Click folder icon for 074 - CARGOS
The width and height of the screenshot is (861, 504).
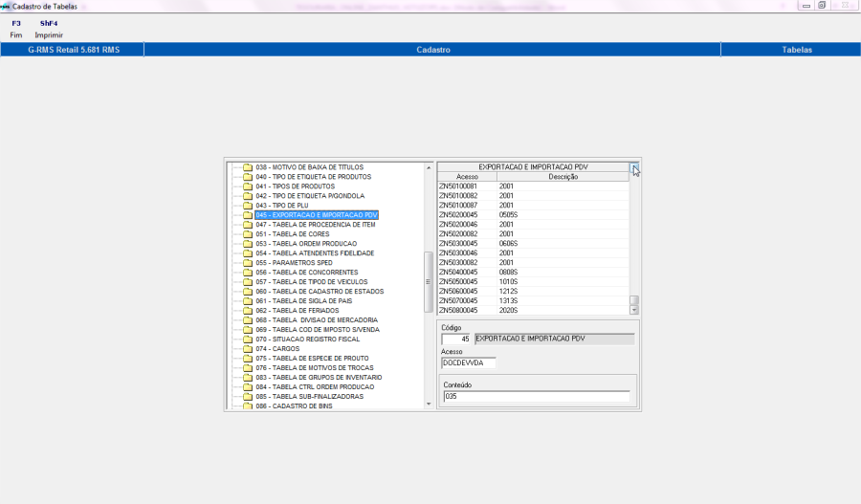click(248, 349)
